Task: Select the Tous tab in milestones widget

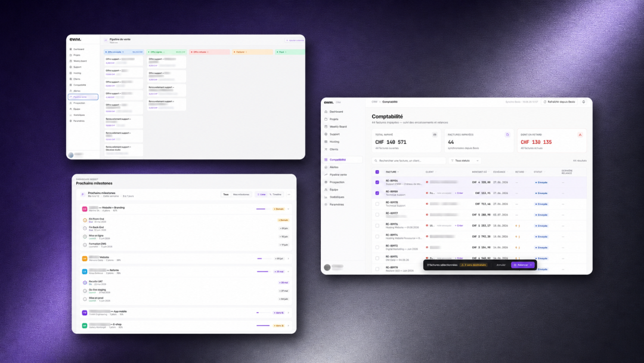Action: (226, 195)
